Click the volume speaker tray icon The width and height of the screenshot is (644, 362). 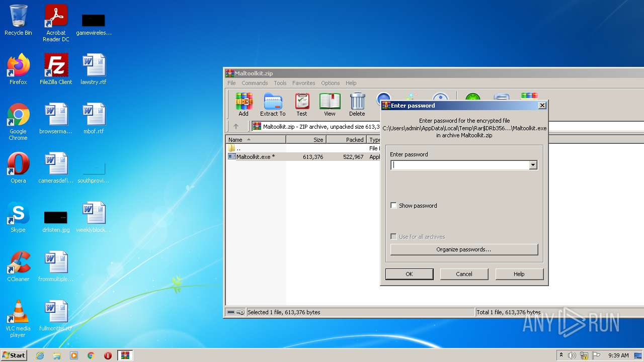(572, 355)
